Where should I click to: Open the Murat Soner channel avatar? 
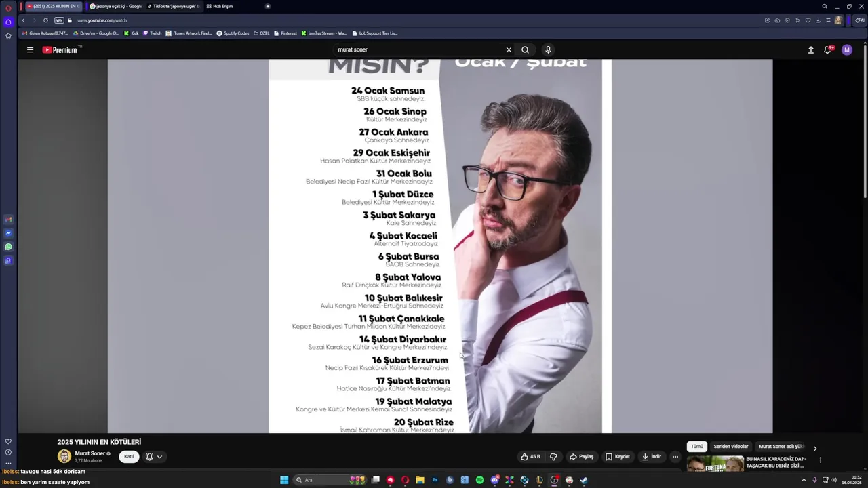[64, 457]
